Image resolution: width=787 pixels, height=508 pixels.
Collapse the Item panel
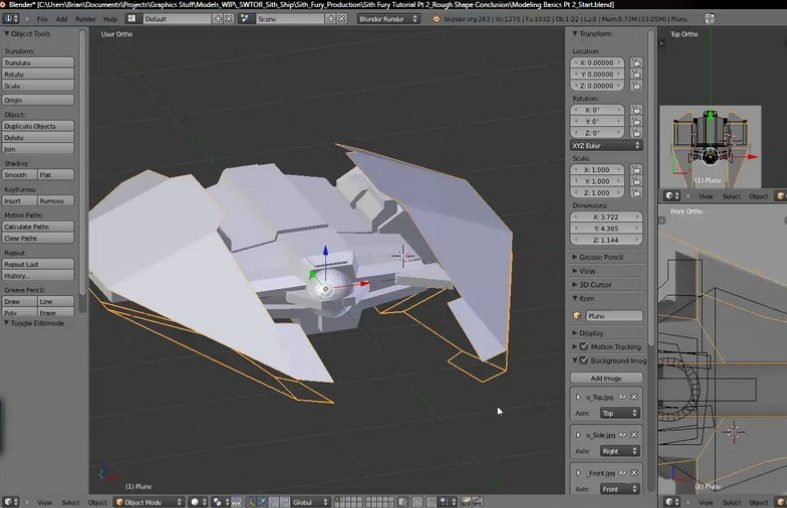pos(574,298)
